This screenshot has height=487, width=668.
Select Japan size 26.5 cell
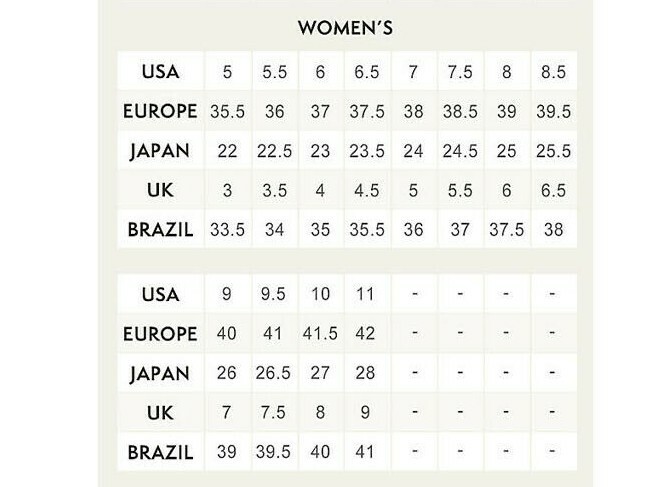pos(272,373)
